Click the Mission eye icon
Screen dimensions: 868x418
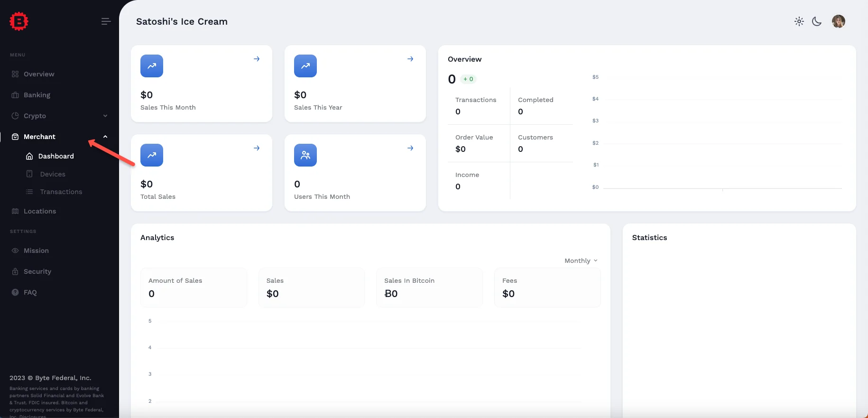[x=15, y=251]
